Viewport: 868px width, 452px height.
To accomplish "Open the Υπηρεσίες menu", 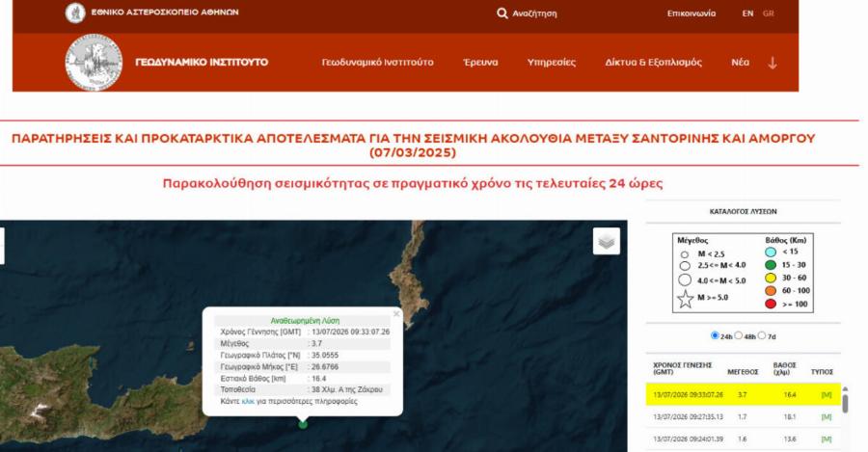I will (x=552, y=63).
